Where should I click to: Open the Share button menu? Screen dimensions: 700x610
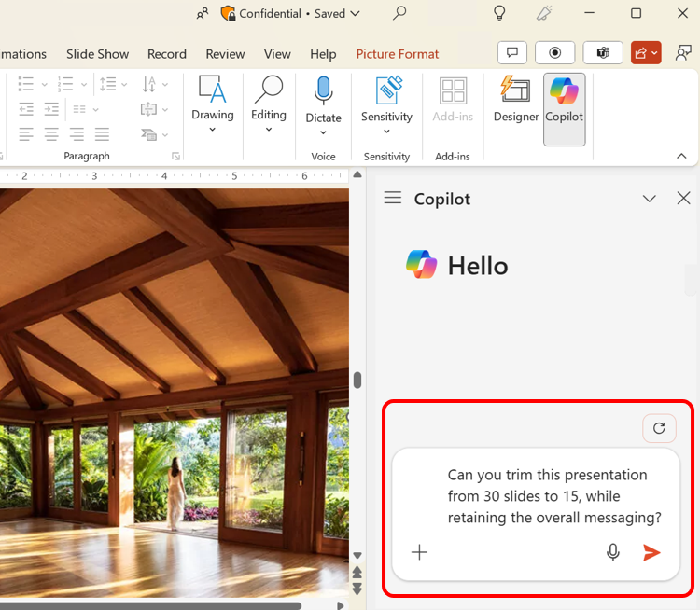click(646, 52)
